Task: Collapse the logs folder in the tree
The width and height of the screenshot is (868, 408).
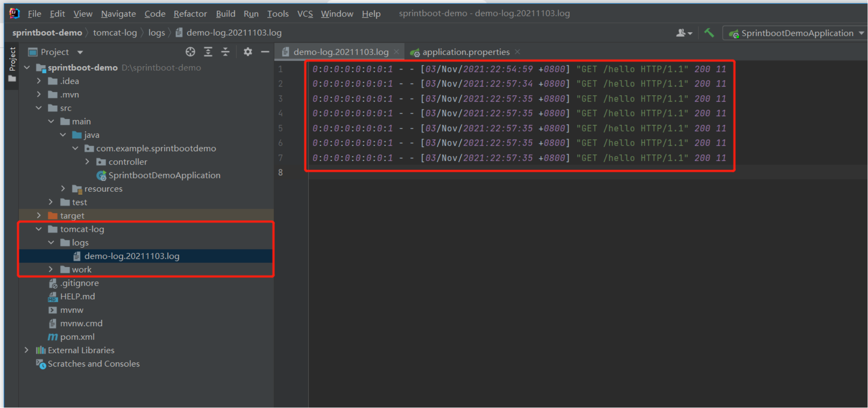Action: pyautogui.click(x=51, y=243)
